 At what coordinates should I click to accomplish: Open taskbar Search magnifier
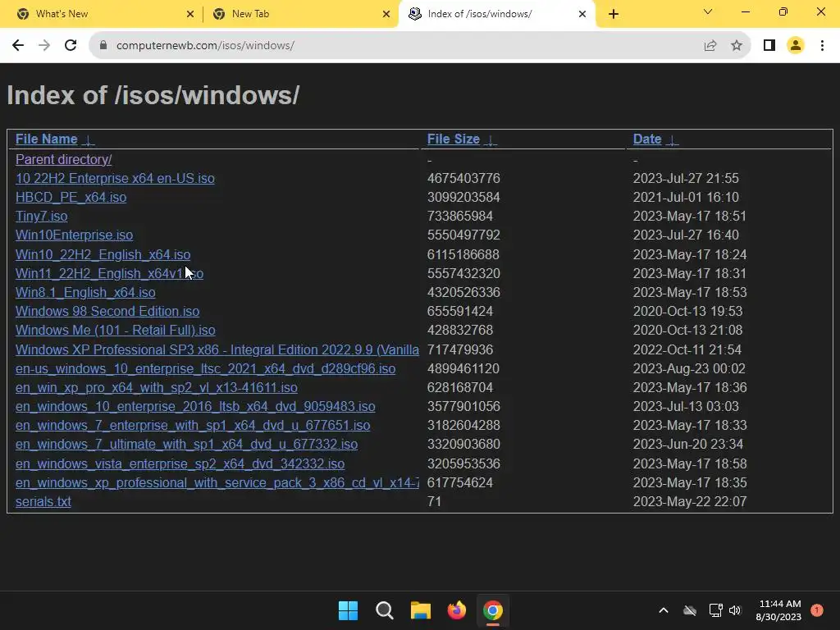click(x=385, y=610)
